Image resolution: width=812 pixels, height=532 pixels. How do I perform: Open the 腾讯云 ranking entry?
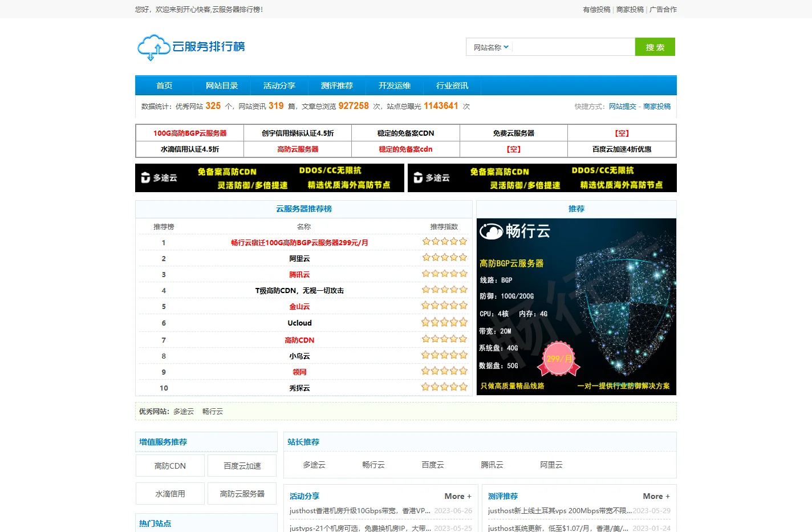pyautogui.click(x=299, y=274)
